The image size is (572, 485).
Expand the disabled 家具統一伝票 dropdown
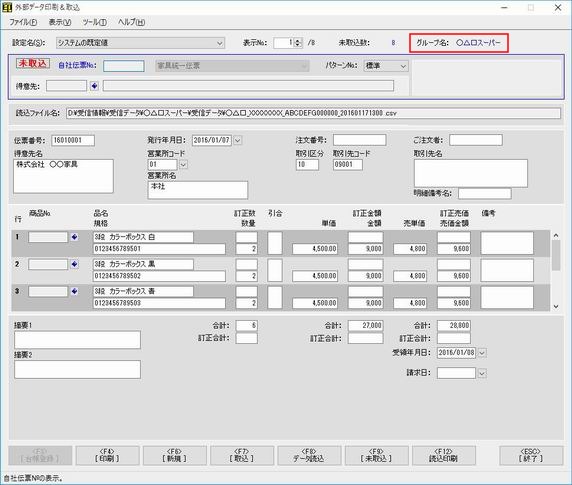232,66
